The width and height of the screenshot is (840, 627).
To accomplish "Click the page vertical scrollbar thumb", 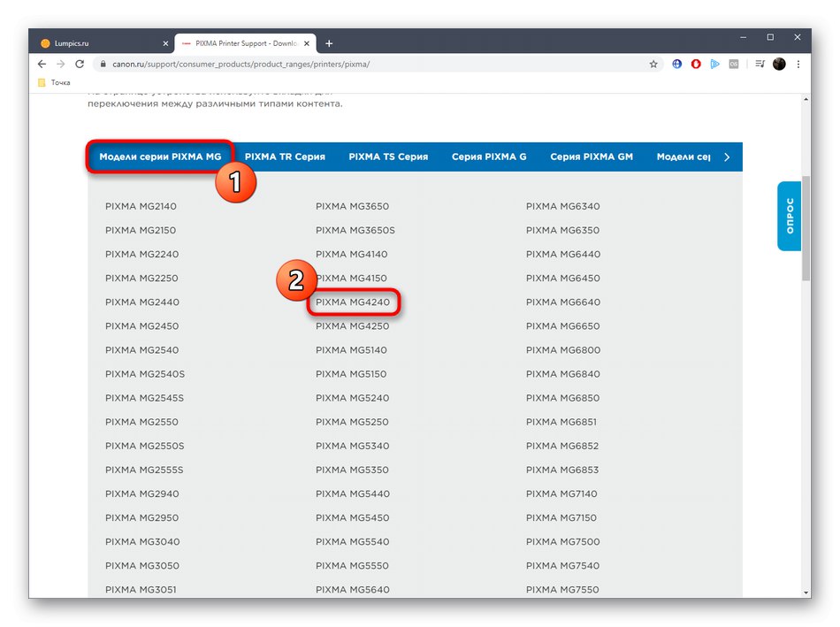I will [x=806, y=228].
